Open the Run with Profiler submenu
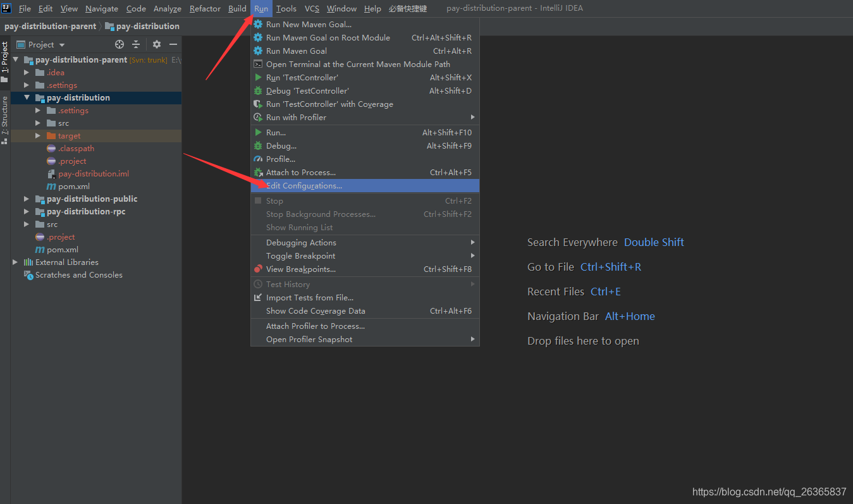 365,117
